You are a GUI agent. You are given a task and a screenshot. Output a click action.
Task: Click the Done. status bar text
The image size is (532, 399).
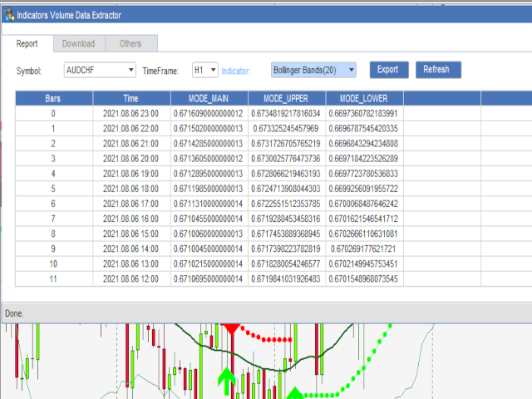(14, 313)
